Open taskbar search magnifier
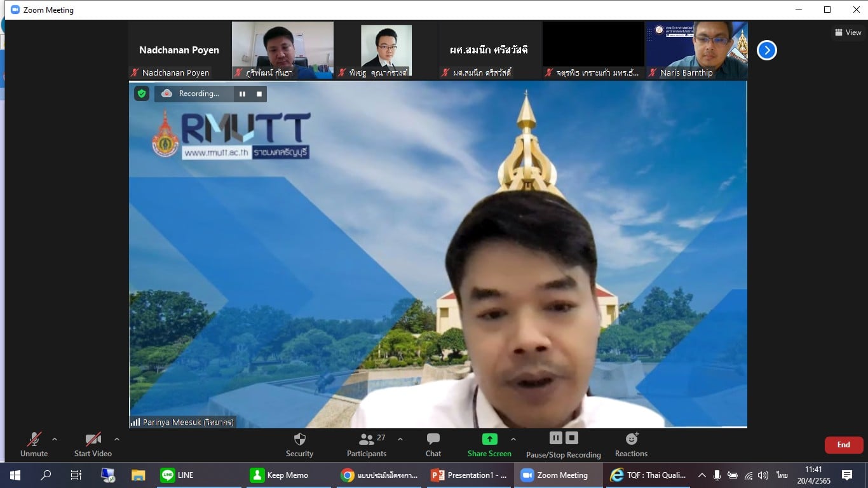 [46, 475]
